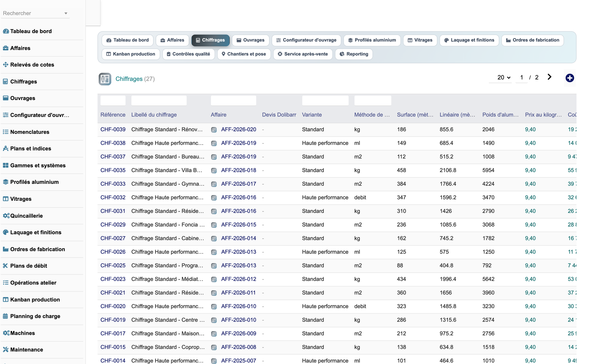Open the Vitrages tab
The width and height of the screenshot is (589, 364).
(420, 40)
